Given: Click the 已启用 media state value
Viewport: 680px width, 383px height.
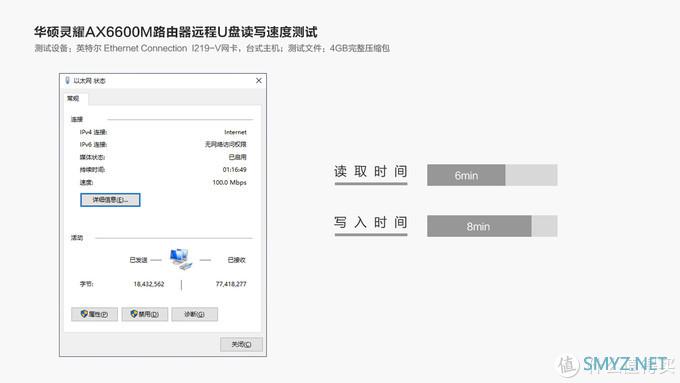Looking at the screenshot, I should pos(238,157).
